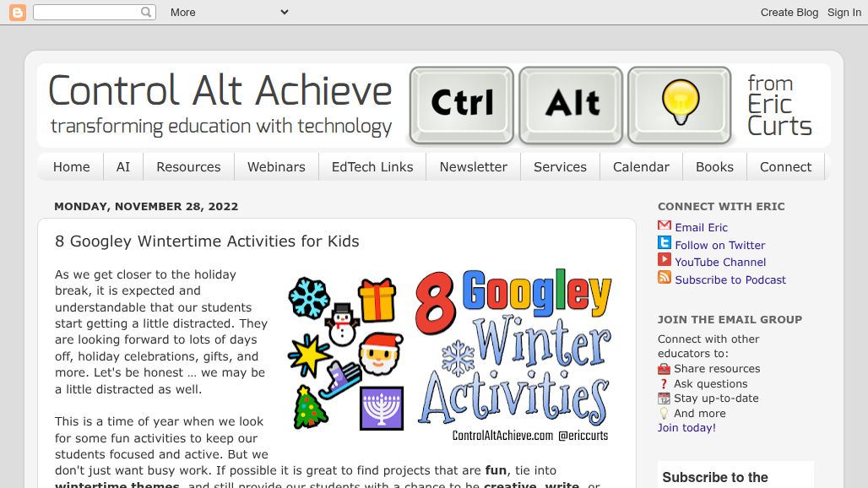Open the Webinars menu
Viewport: 868px width, 488px height.
click(x=276, y=166)
